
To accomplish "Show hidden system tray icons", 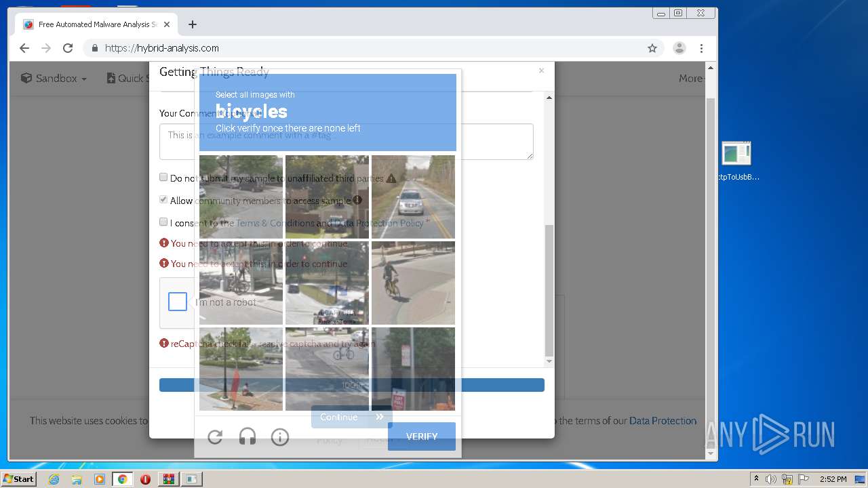I will point(757,479).
